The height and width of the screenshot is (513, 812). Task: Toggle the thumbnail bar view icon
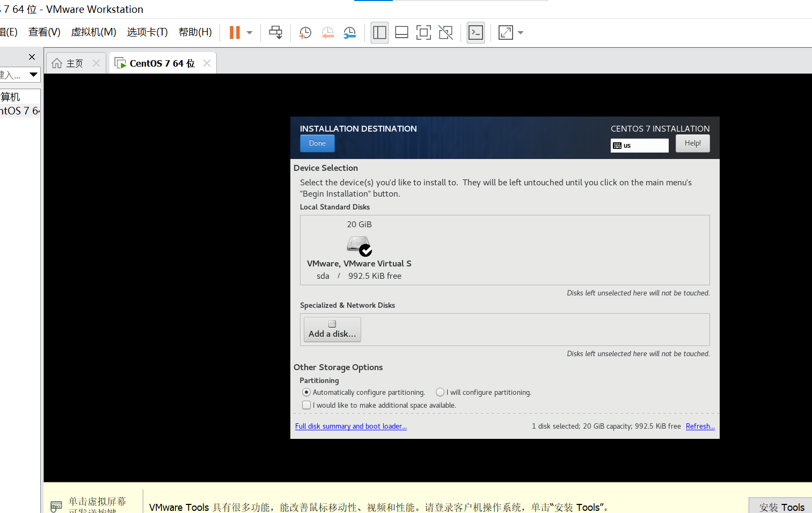[x=401, y=32]
